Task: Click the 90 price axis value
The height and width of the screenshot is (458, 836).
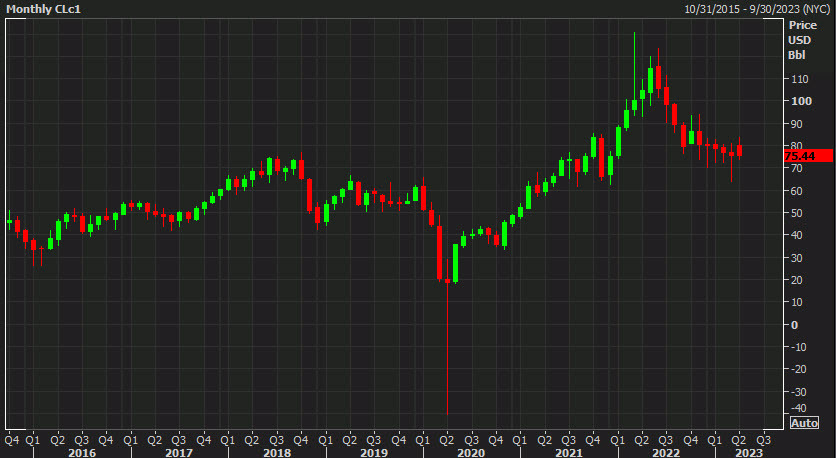Action: (798, 124)
